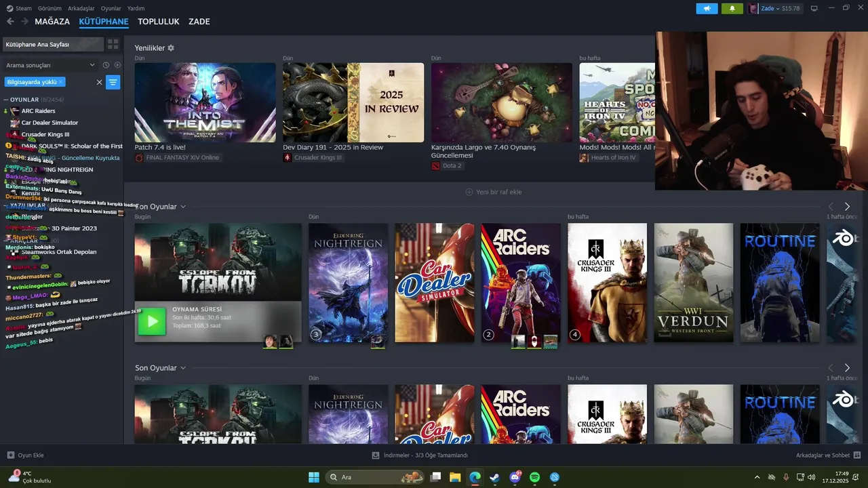Open the advanced filter options button
This screenshot has height=488, width=868.
click(x=113, y=82)
